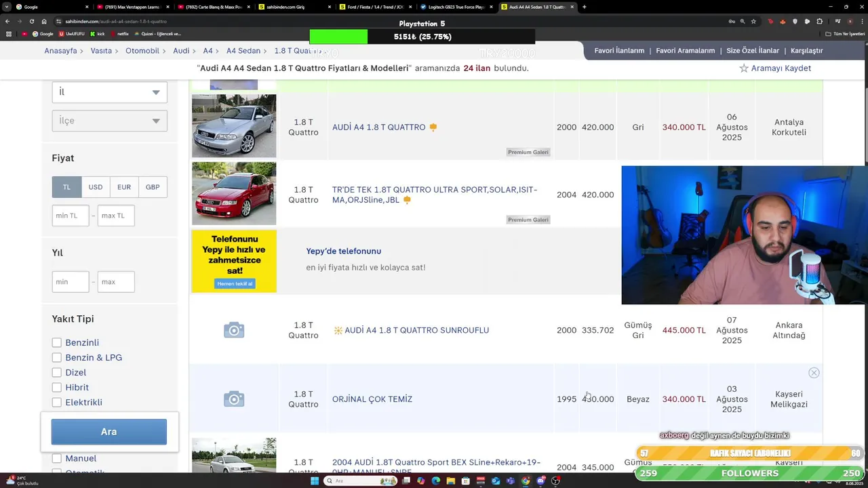Image resolution: width=868 pixels, height=488 pixels.
Task: Go to Audi breadcrumb
Action: pyautogui.click(x=181, y=51)
